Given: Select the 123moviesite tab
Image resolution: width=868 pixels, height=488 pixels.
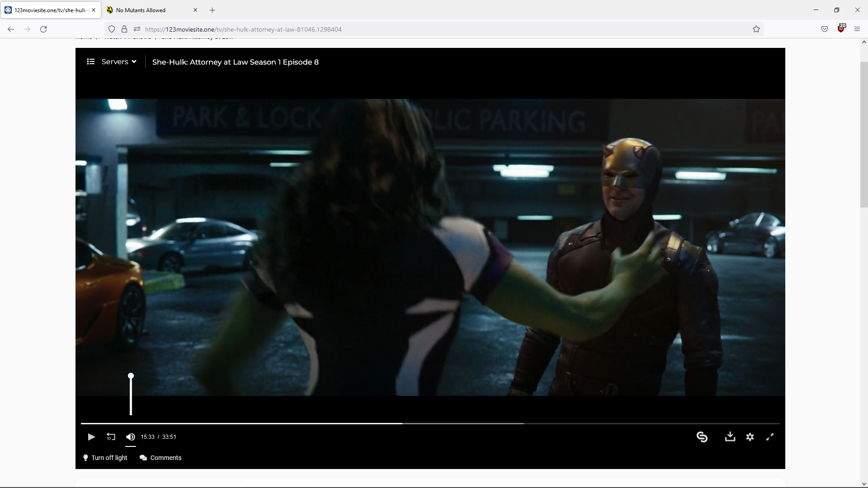Looking at the screenshot, I should point(51,10).
